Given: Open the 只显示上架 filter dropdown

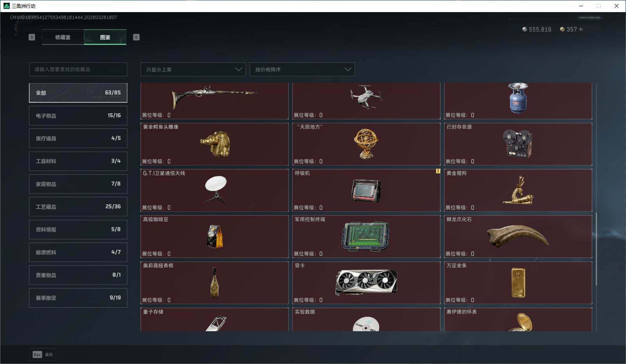Looking at the screenshot, I should point(193,69).
